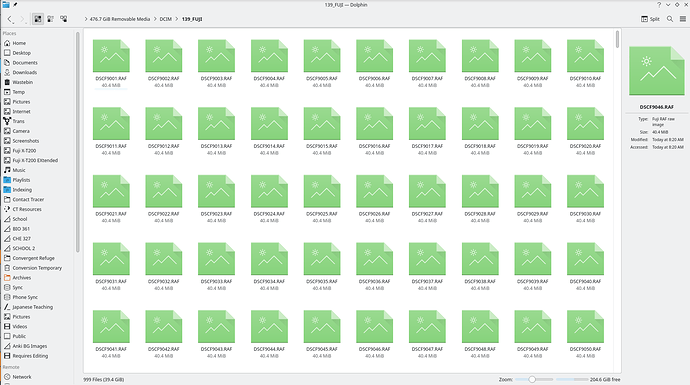This screenshot has height=385, width=690.
Task: Expand chevron before 139_FUJI breadcrumb
Action: [177, 19]
